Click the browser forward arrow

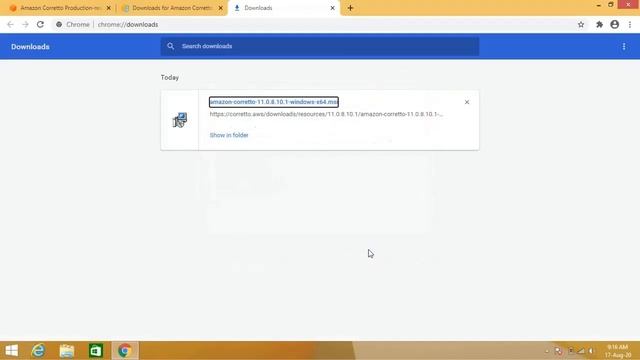25,24
